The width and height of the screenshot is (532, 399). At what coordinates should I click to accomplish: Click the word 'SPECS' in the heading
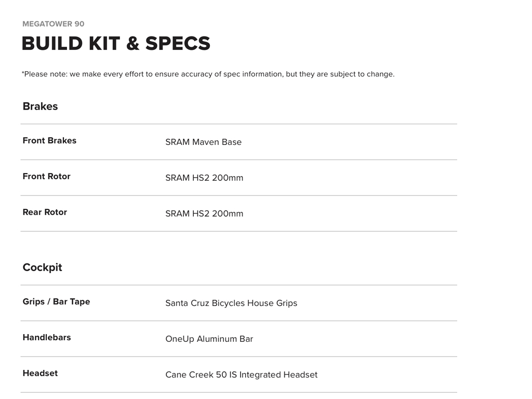point(178,44)
